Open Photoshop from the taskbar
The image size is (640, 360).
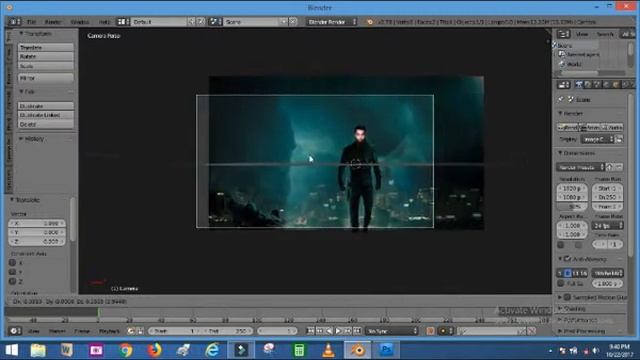pos(386,350)
